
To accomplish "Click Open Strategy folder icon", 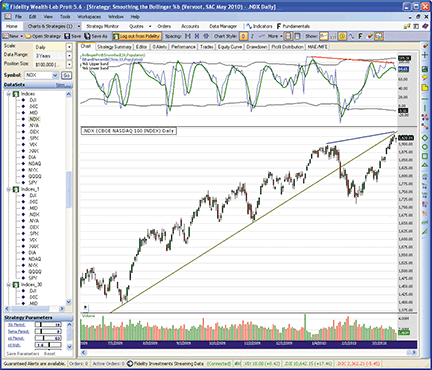I will [x=28, y=36].
